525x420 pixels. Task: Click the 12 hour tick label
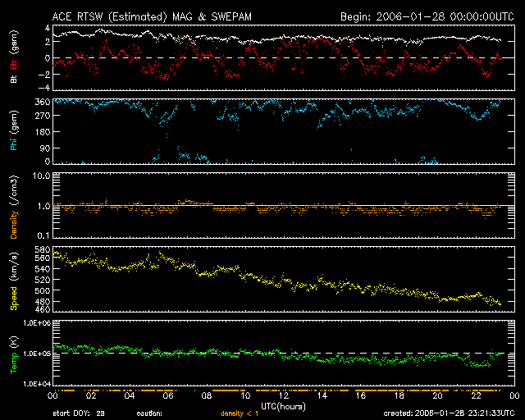(x=284, y=395)
